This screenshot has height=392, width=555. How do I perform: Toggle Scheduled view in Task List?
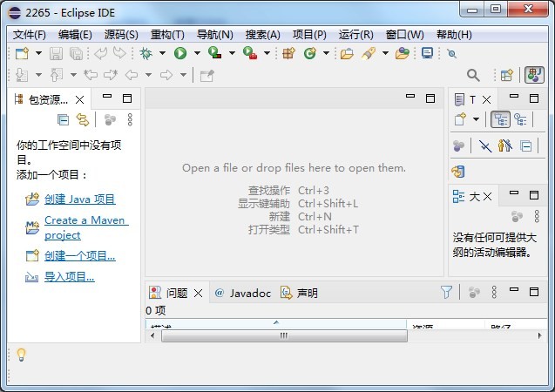(520, 119)
